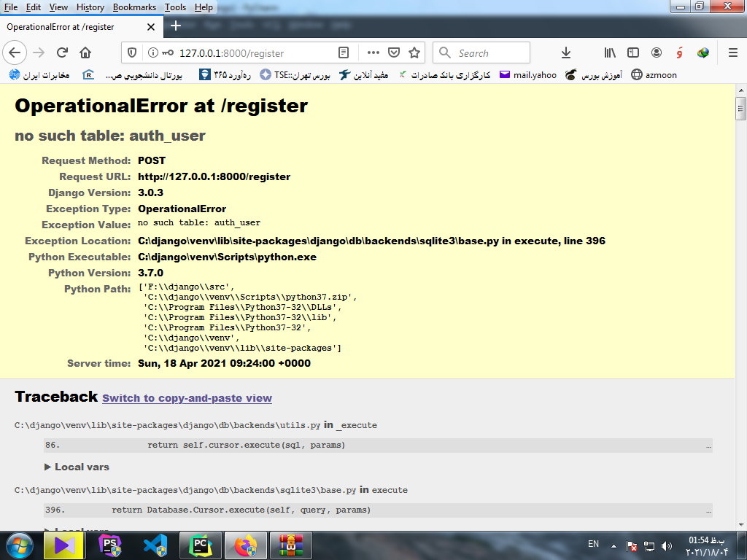Open the TSE bookmark
Image resolution: width=747 pixels, height=560 pixels.
(x=295, y=75)
